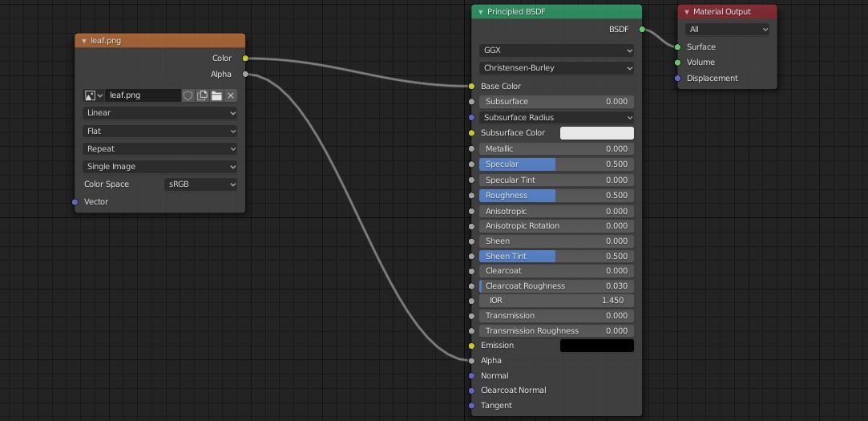Click the Anisotropic Rotation 0.000 field
The width and height of the screenshot is (868, 421).
point(556,226)
